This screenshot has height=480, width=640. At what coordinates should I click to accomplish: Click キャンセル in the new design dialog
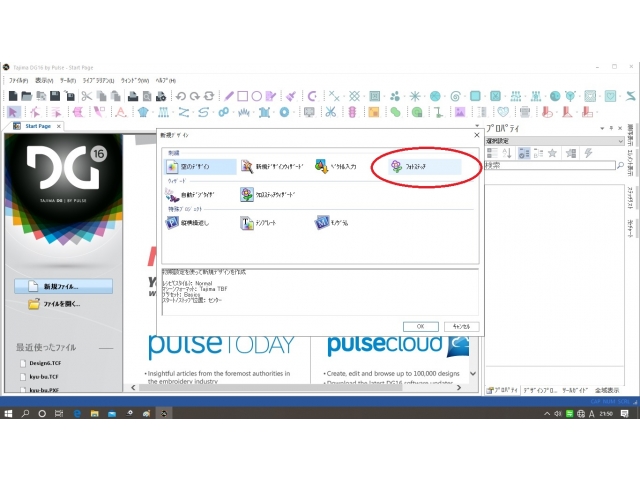click(461, 327)
